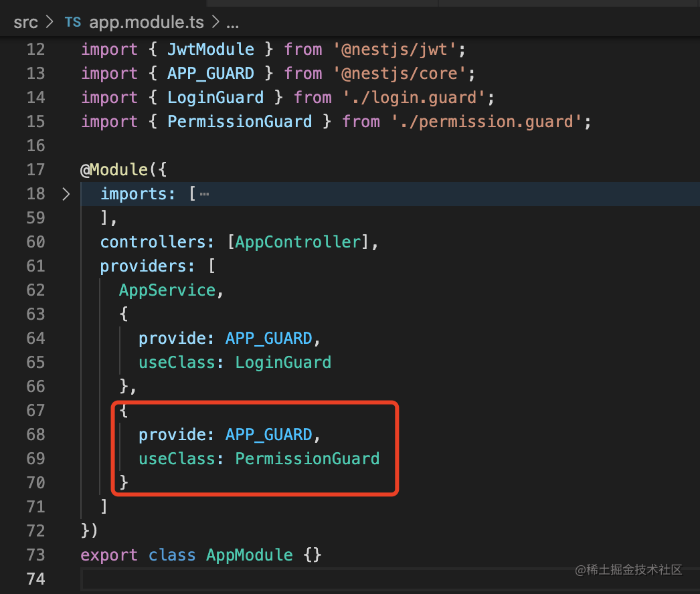Screen dimensions: 700x594
Task: Select line number 61 in the gutter
Action: pyautogui.click(x=35, y=266)
